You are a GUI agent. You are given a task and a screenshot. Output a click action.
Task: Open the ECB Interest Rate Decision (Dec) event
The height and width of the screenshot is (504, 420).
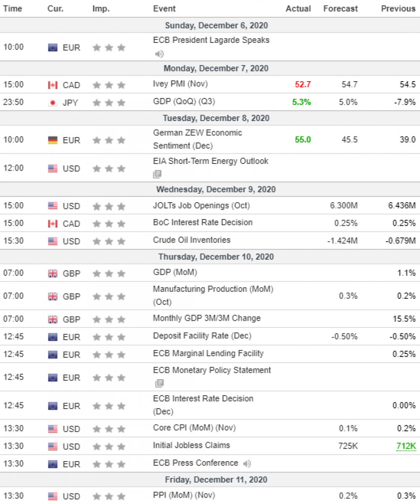tap(203, 405)
